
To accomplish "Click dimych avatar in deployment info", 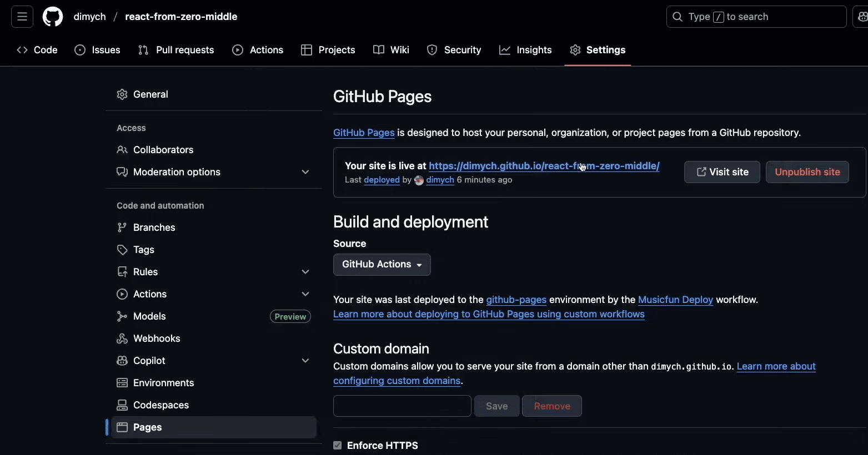I will [x=419, y=180].
